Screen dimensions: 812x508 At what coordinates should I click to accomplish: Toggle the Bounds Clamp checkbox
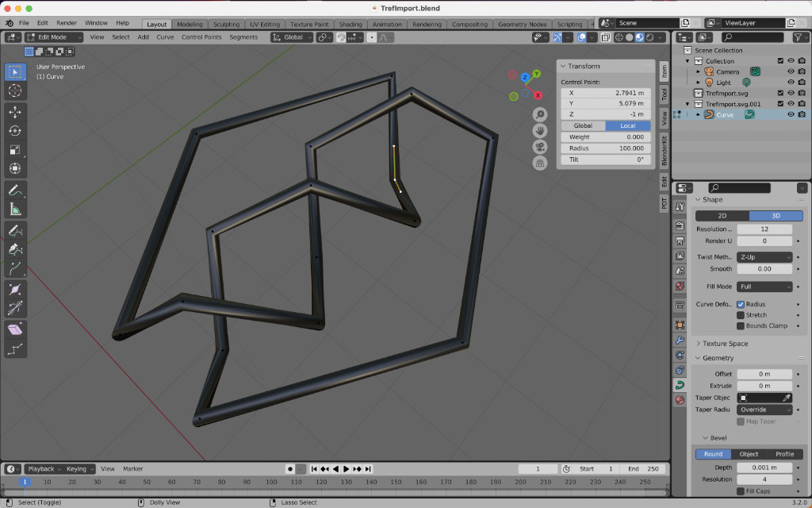741,325
